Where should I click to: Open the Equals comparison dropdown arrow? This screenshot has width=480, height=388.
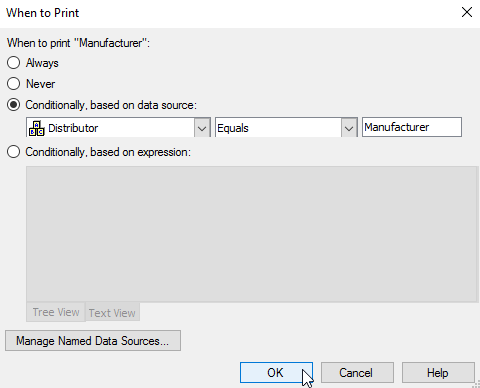349,128
